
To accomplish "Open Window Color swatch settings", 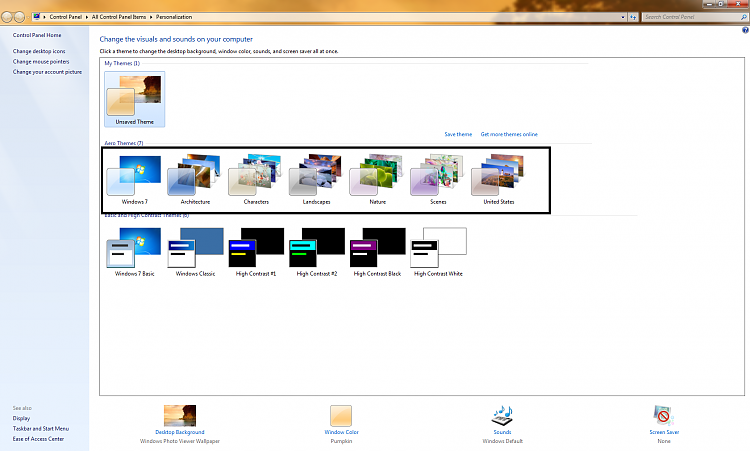I will (x=341, y=416).
